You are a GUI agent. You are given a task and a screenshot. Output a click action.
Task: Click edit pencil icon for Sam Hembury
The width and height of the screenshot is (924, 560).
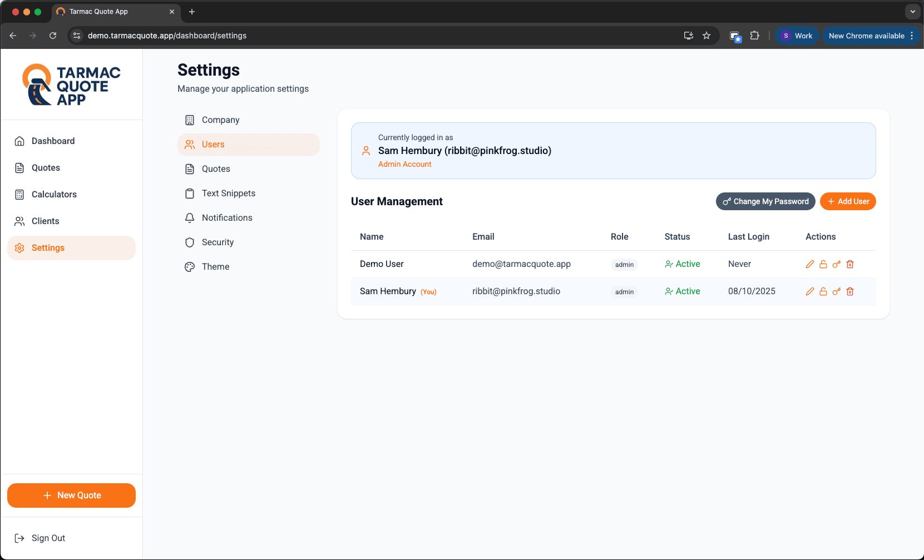point(810,291)
